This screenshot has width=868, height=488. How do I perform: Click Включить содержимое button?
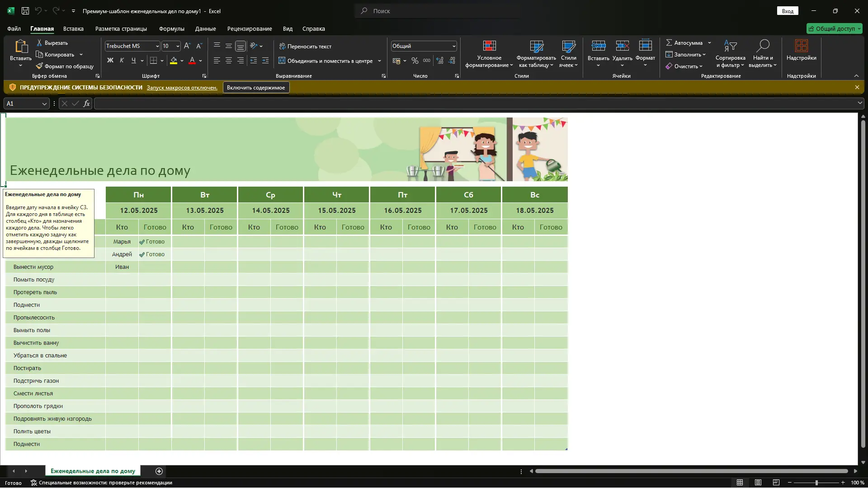(x=256, y=88)
